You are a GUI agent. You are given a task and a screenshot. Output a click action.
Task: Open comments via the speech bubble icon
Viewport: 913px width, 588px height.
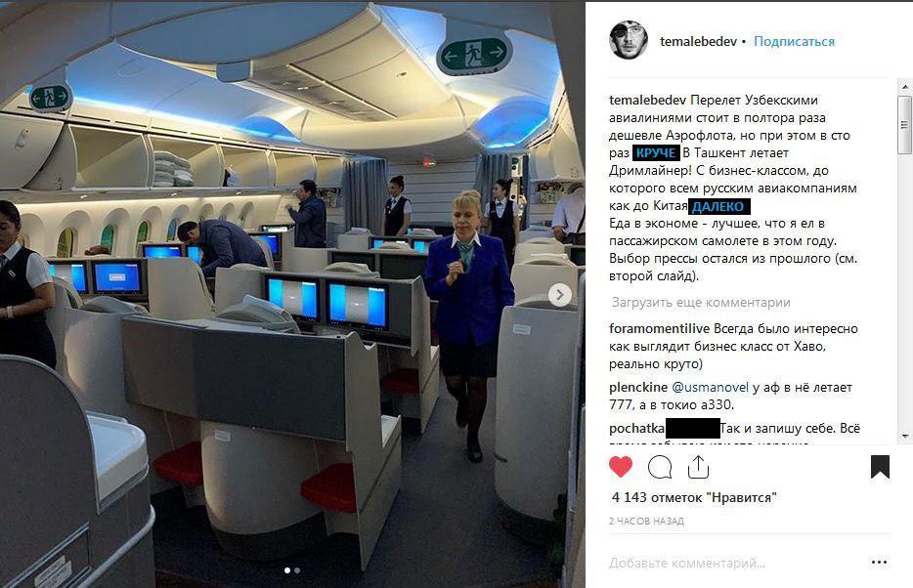tap(660, 467)
